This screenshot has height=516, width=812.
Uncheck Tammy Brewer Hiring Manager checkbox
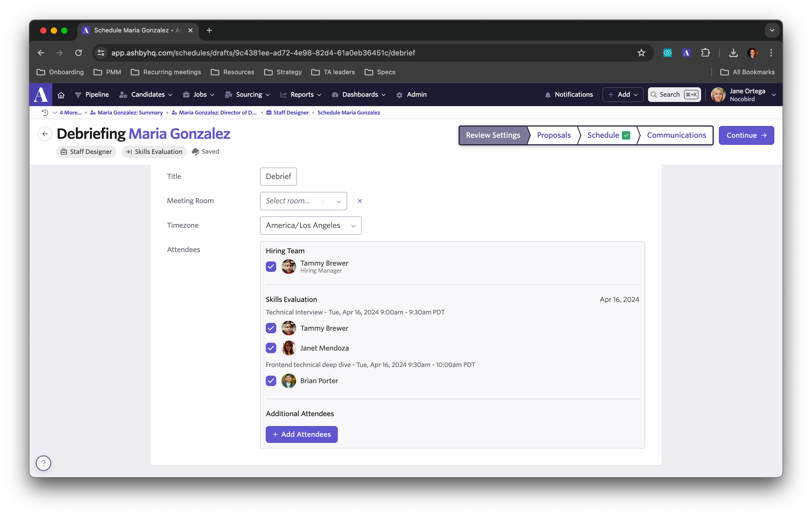(x=271, y=267)
